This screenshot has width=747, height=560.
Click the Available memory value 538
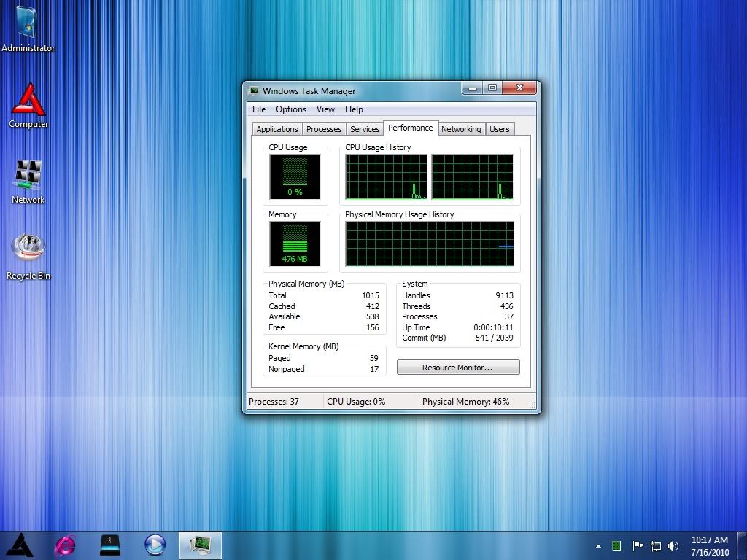373,316
